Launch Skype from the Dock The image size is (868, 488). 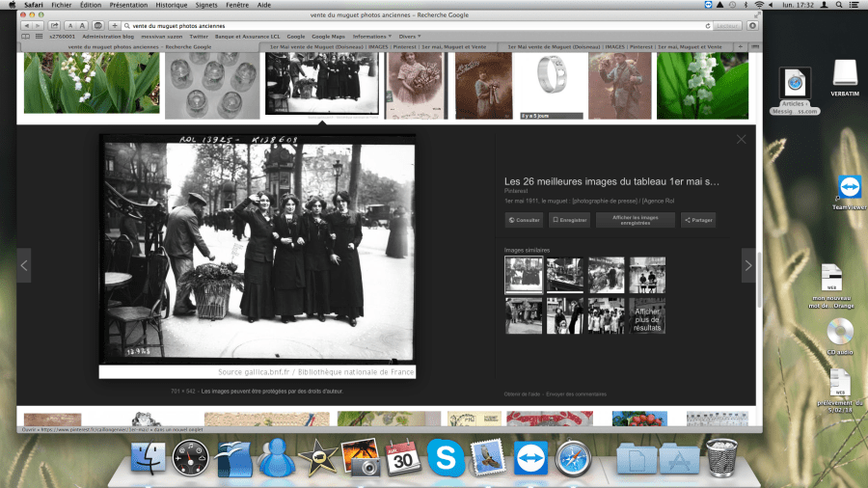446,457
